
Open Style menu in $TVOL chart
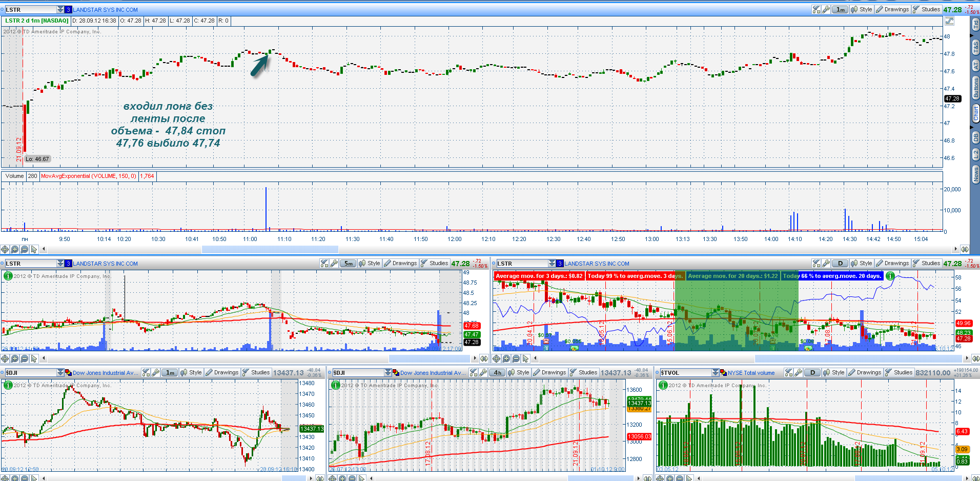click(834, 372)
